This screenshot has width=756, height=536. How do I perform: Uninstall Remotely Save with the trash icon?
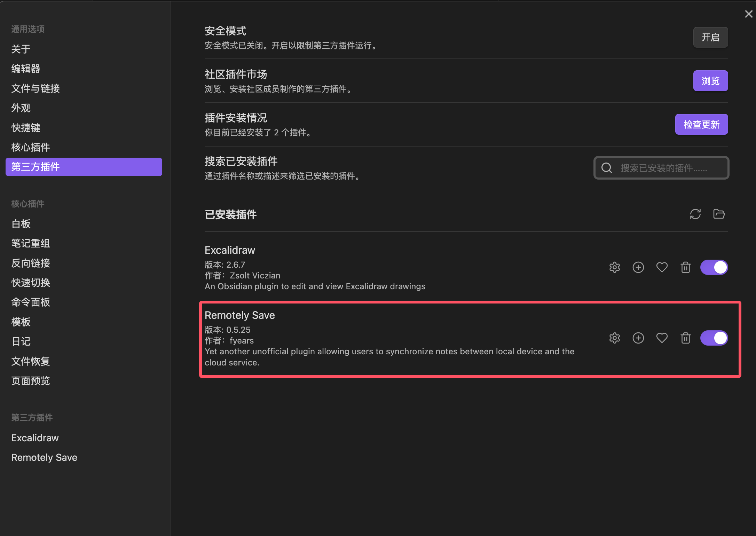tap(686, 338)
